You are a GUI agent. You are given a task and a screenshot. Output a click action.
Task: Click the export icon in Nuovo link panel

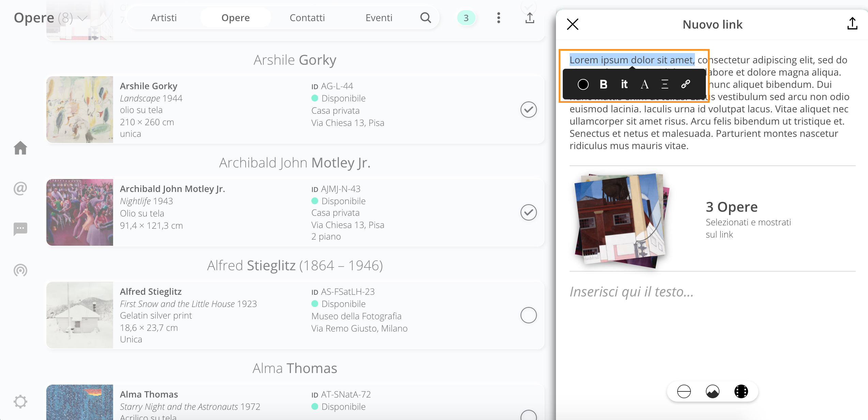pyautogui.click(x=852, y=23)
